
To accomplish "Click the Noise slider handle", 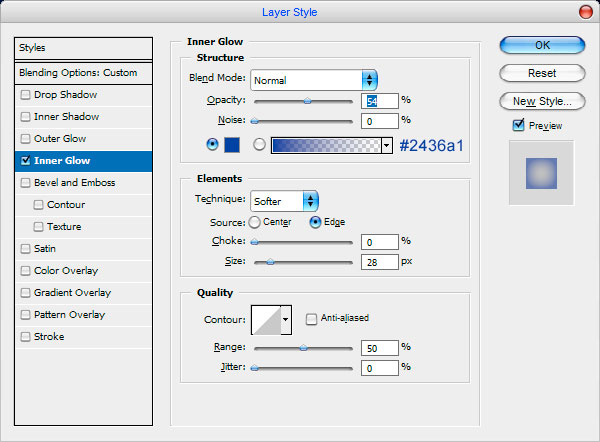I will pyautogui.click(x=254, y=121).
